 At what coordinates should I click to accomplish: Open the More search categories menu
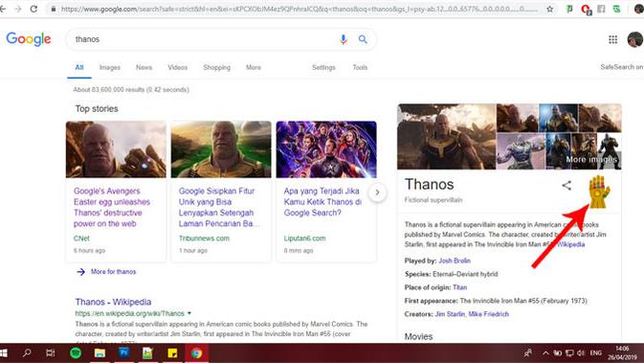pyautogui.click(x=254, y=67)
